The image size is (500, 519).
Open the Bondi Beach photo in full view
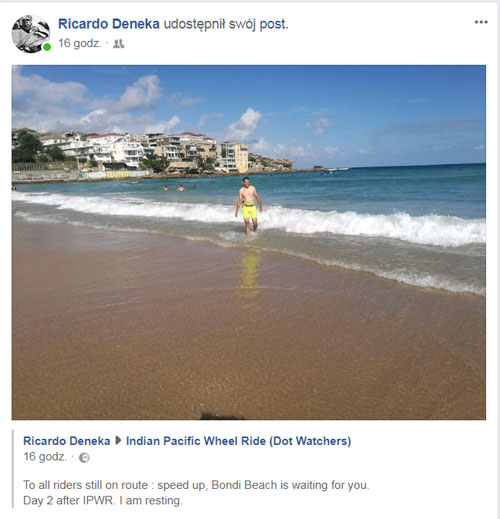pos(249,242)
